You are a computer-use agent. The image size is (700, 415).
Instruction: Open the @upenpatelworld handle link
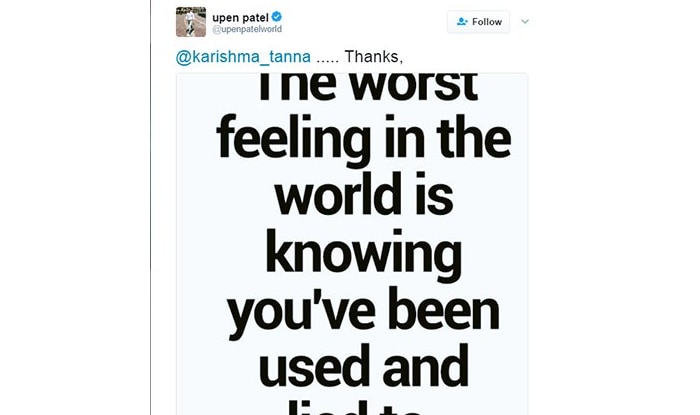(247, 29)
